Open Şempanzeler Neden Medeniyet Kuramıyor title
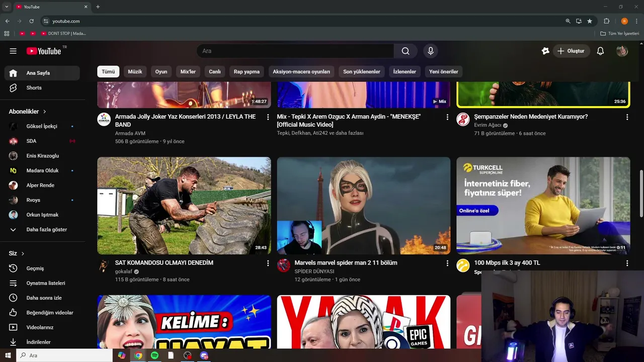Screen dimensions: 644x362 click(x=531, y=117)
